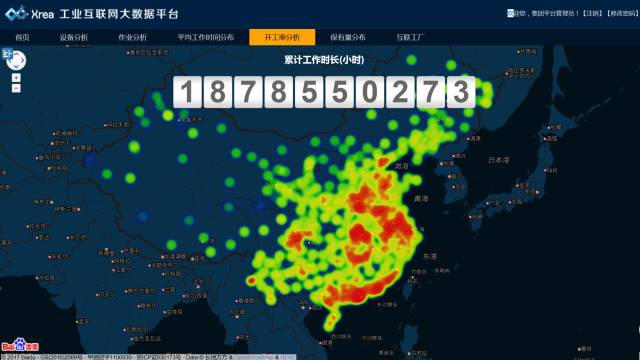Zoom in the map with plus button

[16, 78]
